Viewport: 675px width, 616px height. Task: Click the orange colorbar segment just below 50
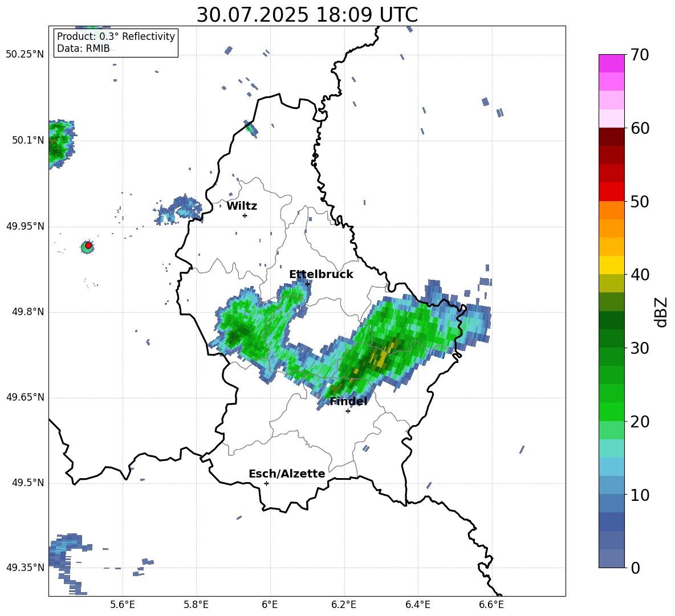pos(611,210)
